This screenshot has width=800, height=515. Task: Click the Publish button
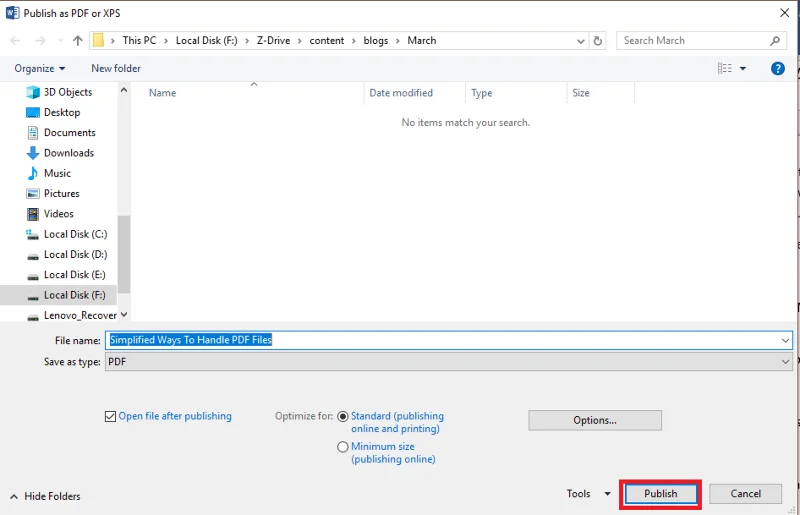pos(660,494)
